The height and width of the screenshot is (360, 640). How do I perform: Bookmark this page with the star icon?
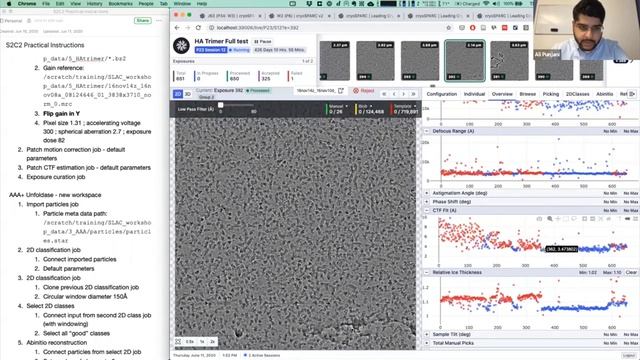coord(449,28)
